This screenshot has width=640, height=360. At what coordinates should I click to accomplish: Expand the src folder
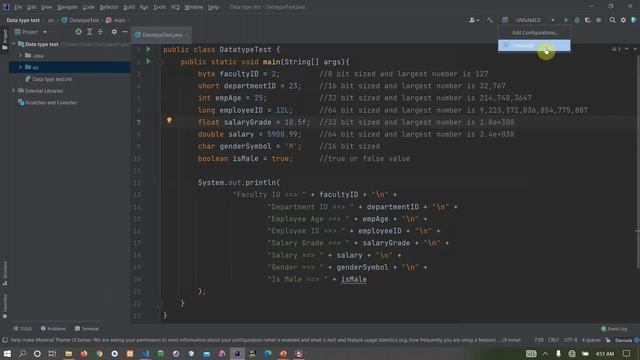pyautogui.click(x=20, y=67)
